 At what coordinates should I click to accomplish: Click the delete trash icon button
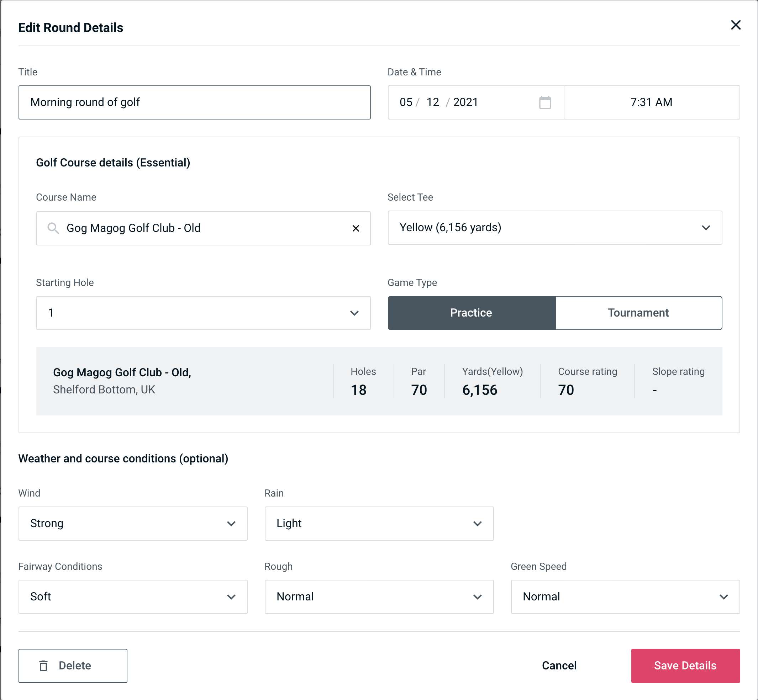coord(44,666)
